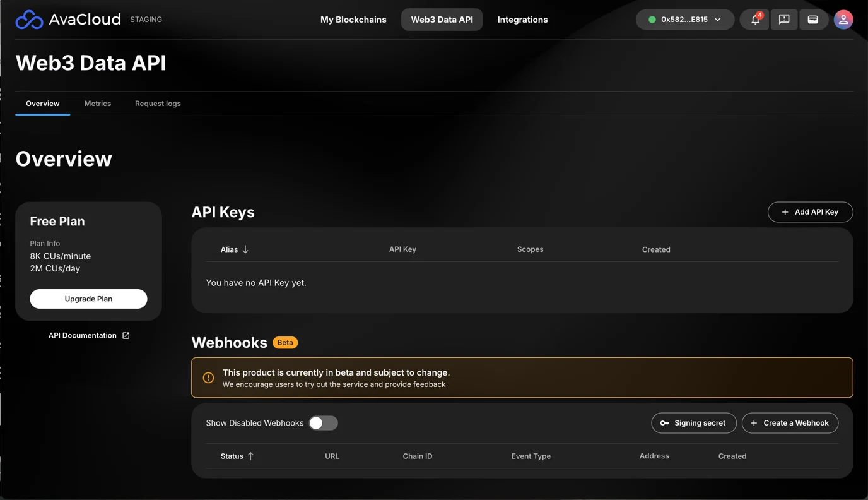Select Web3 Data API in top navigation

pos(442,20)
